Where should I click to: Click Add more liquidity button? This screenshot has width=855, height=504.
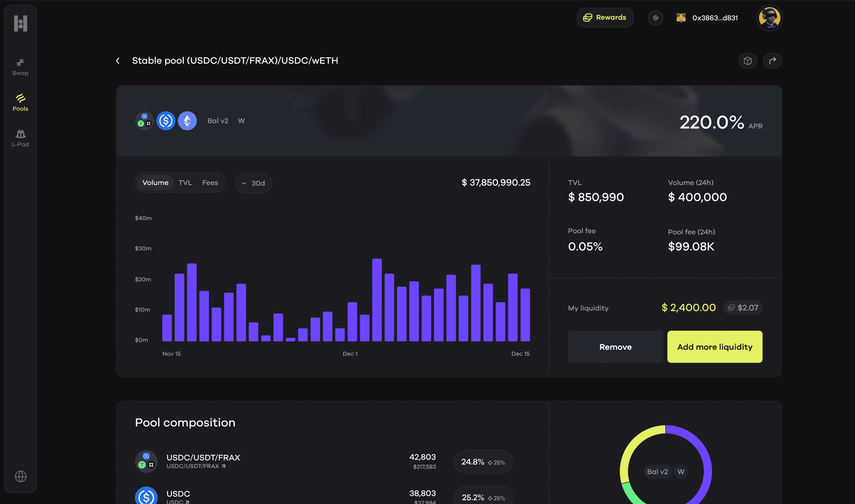point(715,347)
